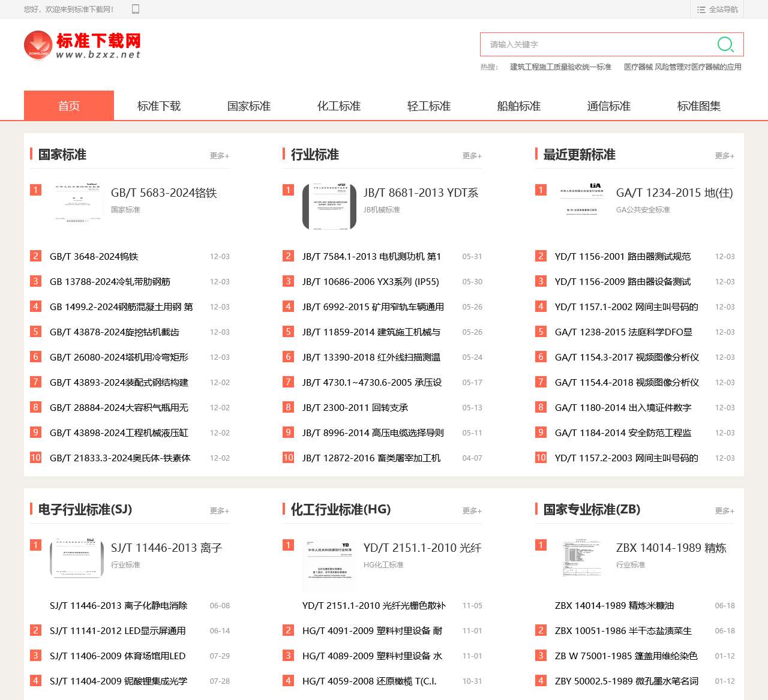This screenshot has height=700, width=768.
Task: Open GB 1499.2-2024钢筋混凝土用钢 standard
Action: [121, 307]
